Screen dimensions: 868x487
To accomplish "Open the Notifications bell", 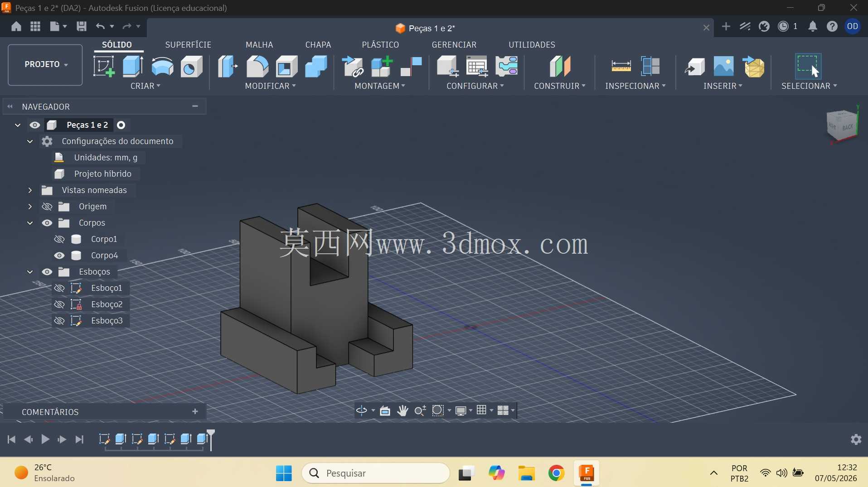I will tap(813, 26).
